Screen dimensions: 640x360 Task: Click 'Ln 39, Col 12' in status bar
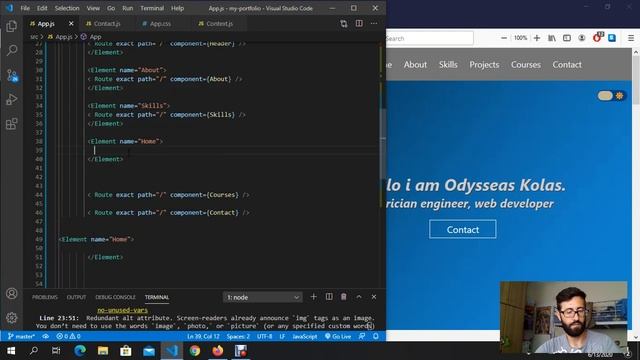203,336
